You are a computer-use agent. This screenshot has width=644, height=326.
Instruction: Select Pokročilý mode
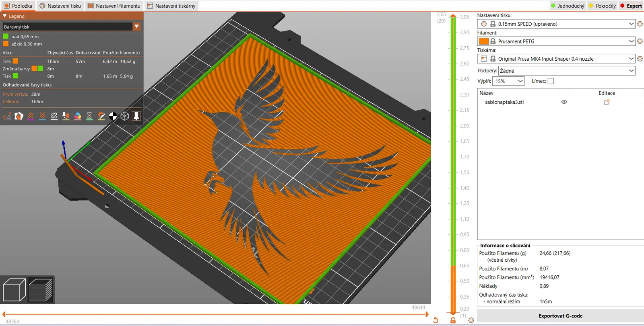(602, 6)
